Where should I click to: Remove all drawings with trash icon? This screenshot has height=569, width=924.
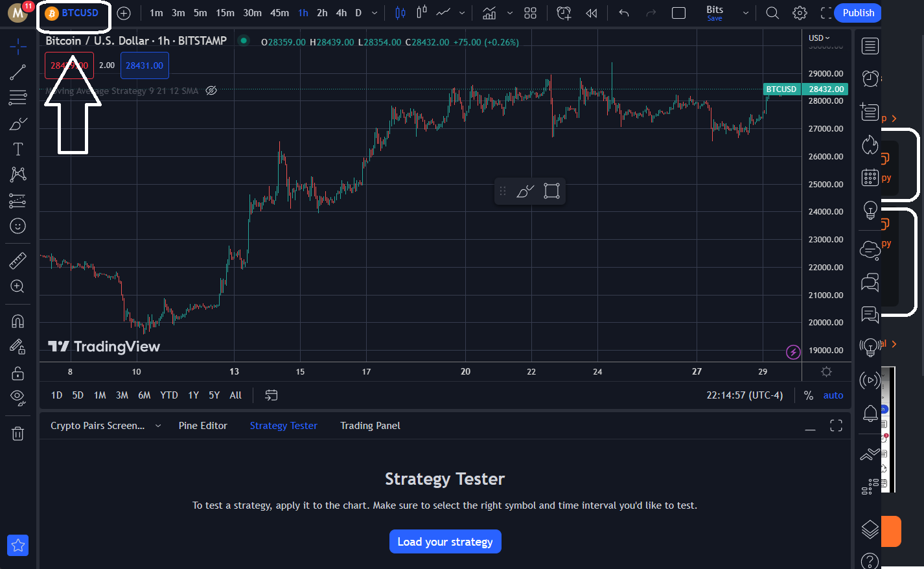coord(17,432)
